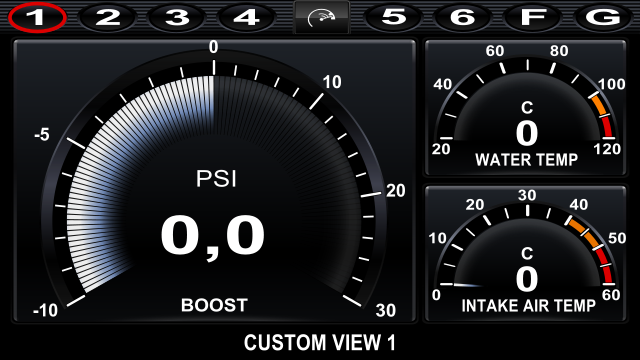640x360 pixels.
Task: Switch to custom view 2
Action: pos(107,18)
